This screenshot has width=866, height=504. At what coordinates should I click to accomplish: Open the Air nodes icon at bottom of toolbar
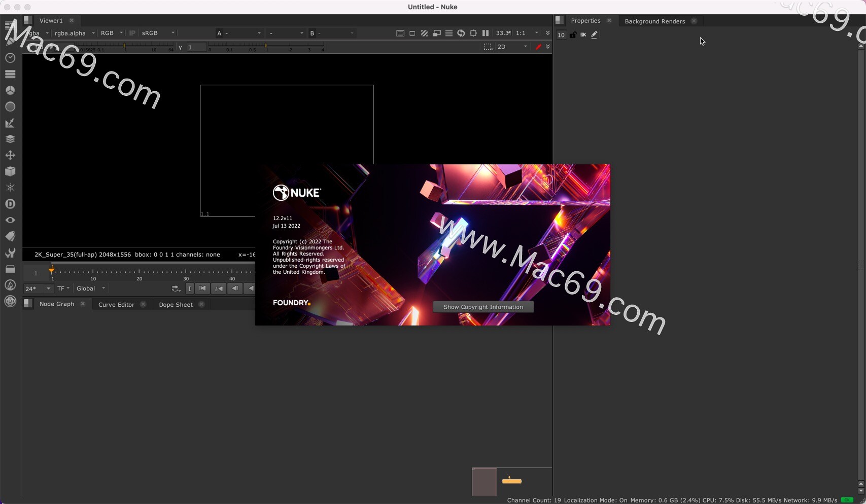click(x=10, y=301)
